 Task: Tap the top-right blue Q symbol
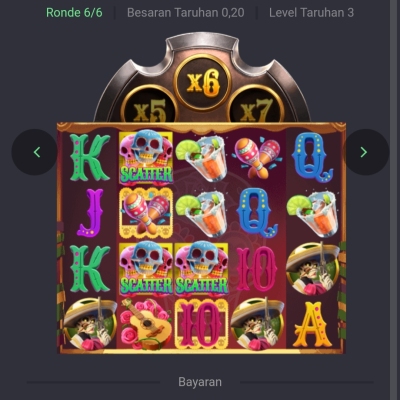[x=312, y=157]
